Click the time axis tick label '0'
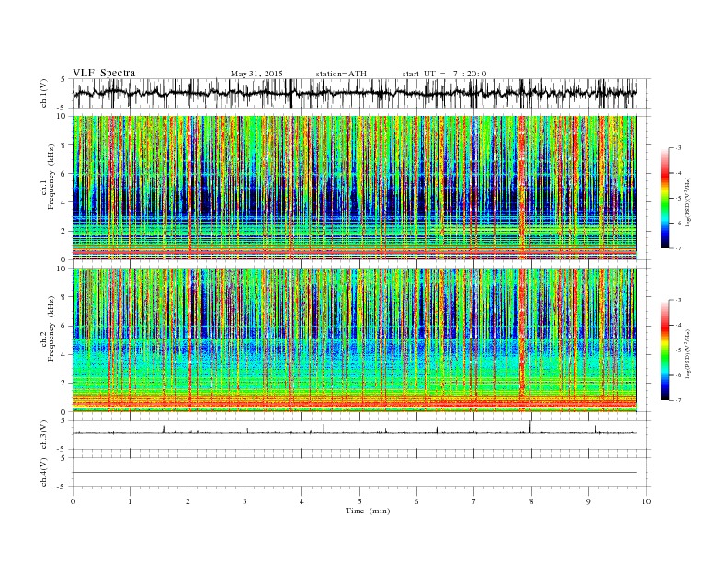 pos(73,501)
